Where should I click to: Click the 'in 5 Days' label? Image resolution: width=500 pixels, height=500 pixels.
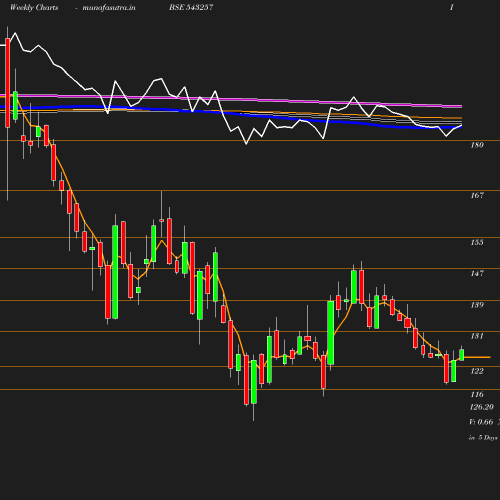pos(483,437)
